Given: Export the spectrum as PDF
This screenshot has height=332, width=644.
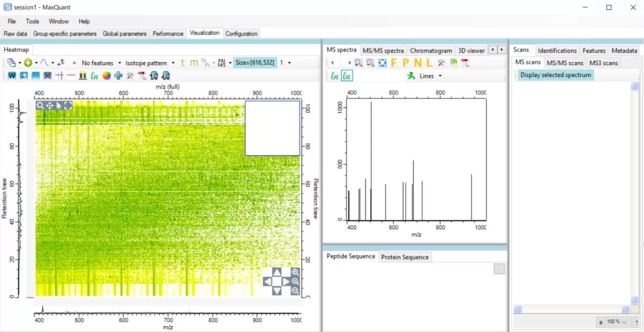Looking at the screenshot, I should click(x=465, y=63).
